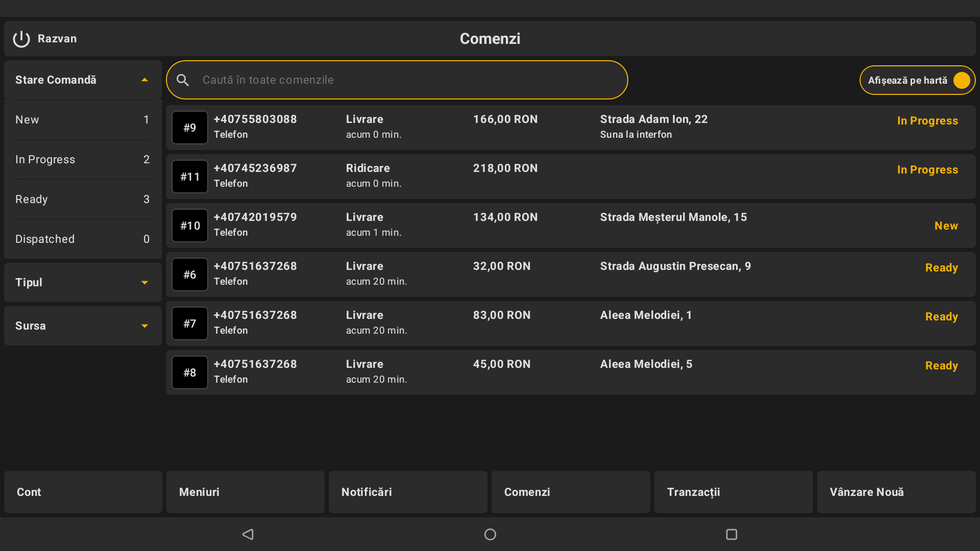Toggle the Afișează pe hartă switch
Image resolution: width=980 pixels, height=551 pixels.
pos(961,80)
